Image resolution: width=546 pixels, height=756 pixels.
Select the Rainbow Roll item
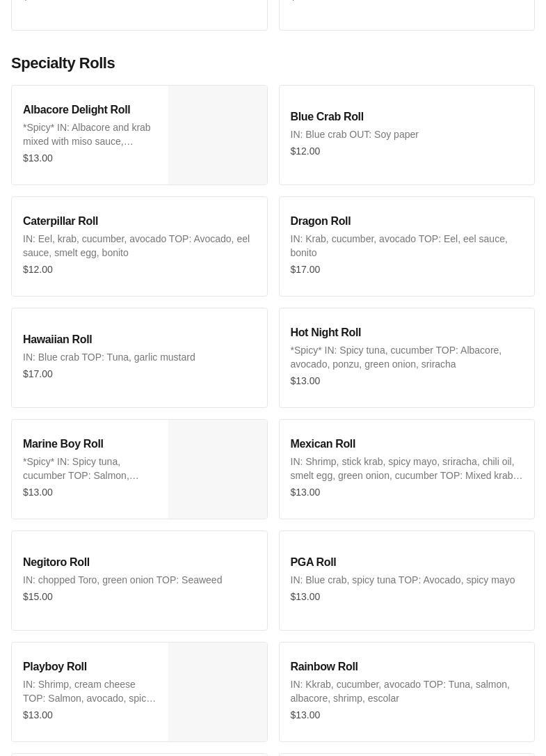click(406, 692)
